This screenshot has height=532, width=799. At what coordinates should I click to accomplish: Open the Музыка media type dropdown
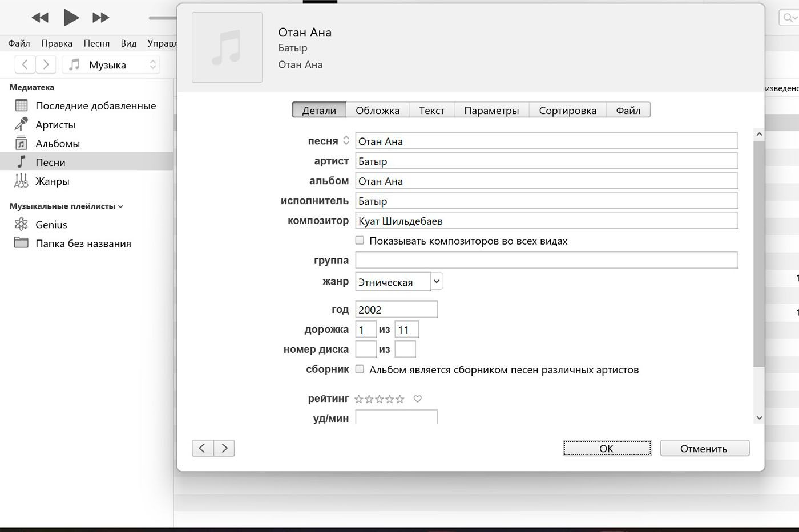pos(112,65)
